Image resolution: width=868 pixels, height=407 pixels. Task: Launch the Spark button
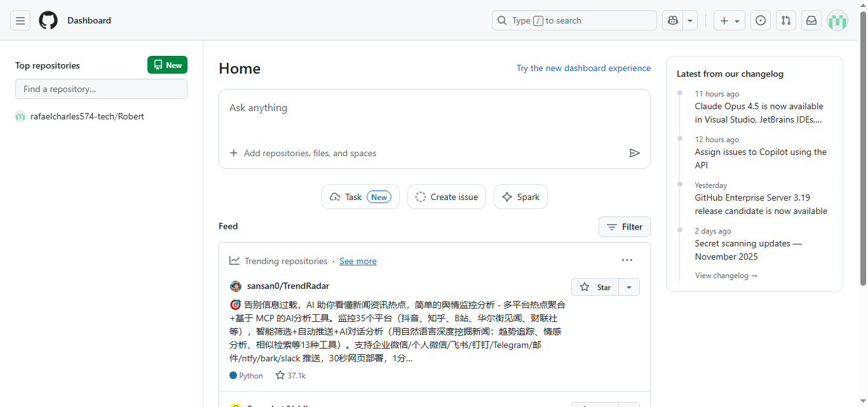[x=520, y=197]
